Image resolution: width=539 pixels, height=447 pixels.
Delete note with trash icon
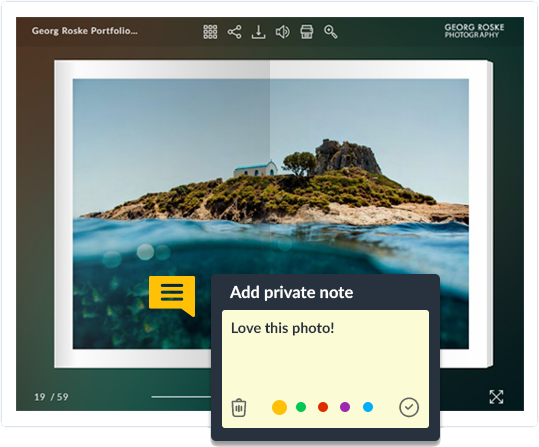coord(239,408)
